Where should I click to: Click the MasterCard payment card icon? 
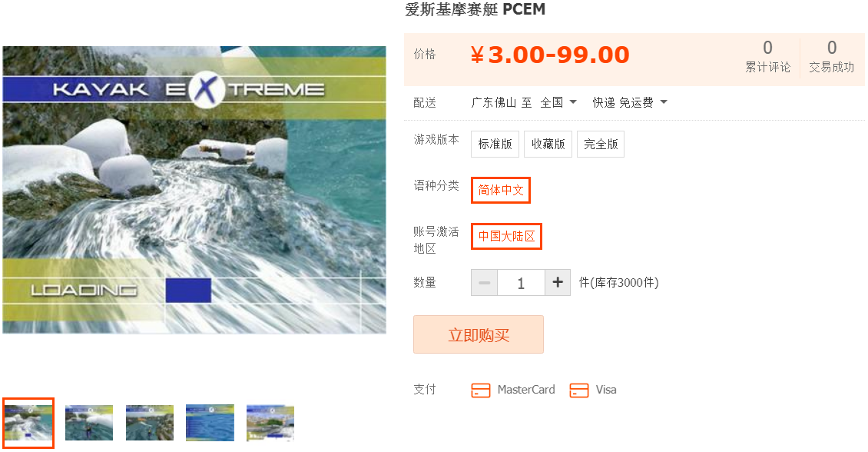pos(481,390)
